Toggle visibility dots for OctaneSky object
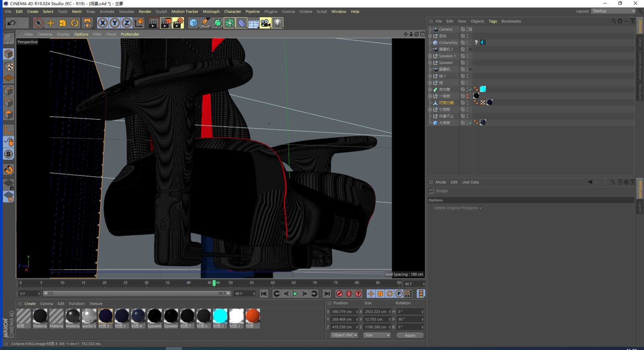Image resolution: width=644 pixels, height=350 pixels. tap(467, 43)
